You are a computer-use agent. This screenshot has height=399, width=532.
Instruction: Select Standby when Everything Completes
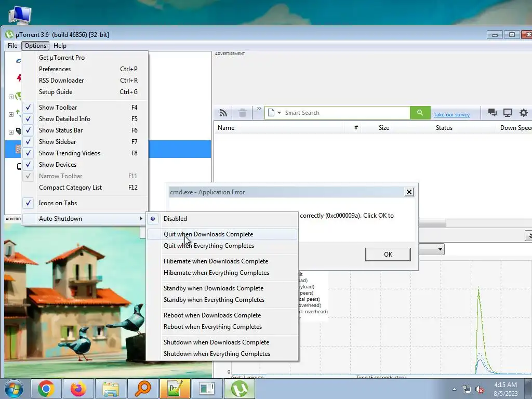222,300
